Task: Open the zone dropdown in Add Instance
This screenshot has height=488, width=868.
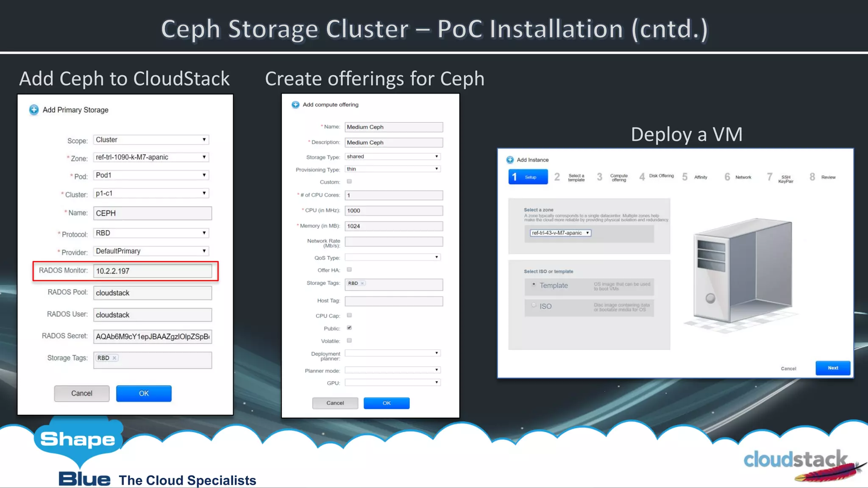Action: tap(560, 233)
